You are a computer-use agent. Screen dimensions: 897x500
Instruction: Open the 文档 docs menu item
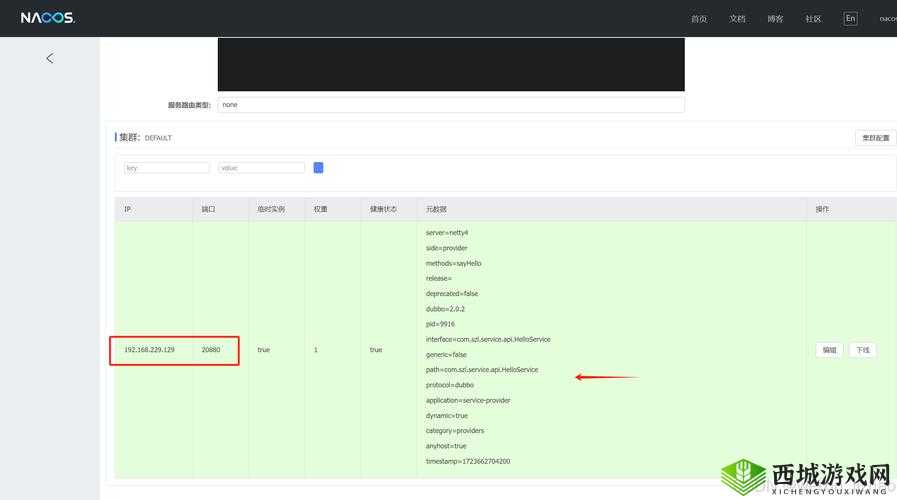click(737, 19)
